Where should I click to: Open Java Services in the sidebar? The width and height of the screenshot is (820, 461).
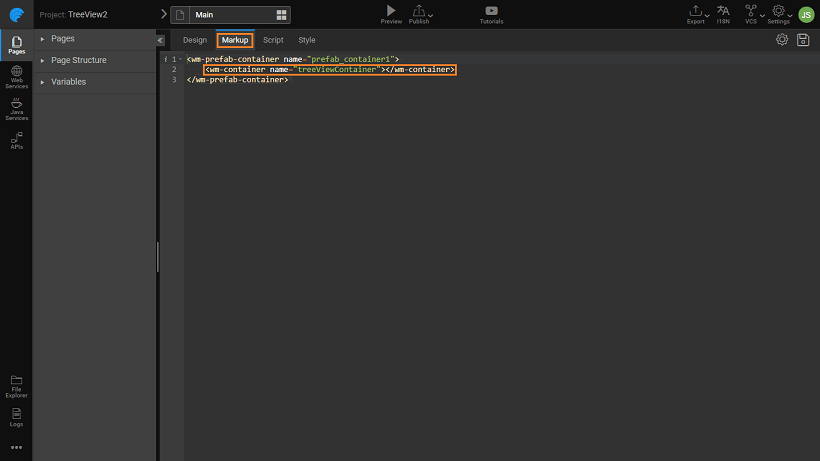coord(16,109)
